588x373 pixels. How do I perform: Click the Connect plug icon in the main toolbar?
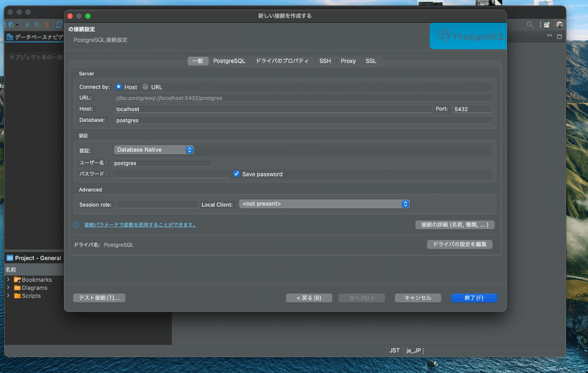[27, 25]
